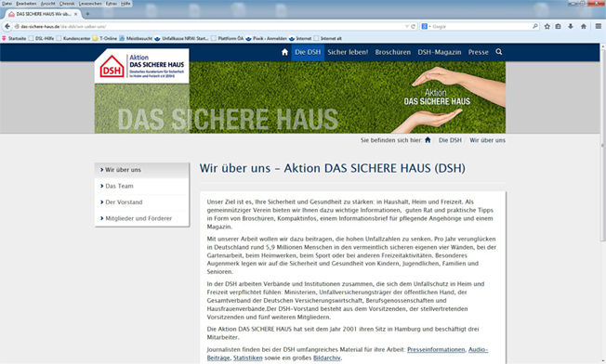Select Der Vorstand in sidebar
Screen dimensions: 606x364
tap(142, 202)
